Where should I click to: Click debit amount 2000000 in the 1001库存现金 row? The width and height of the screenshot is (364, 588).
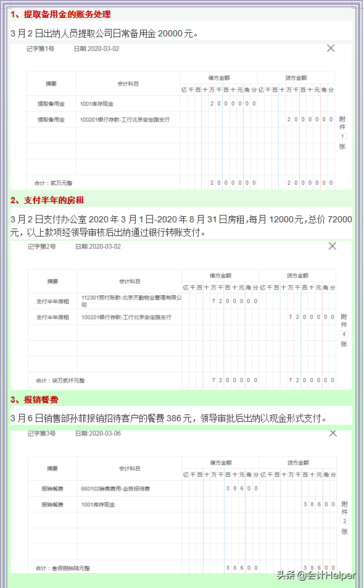click(x=233, y=104)
